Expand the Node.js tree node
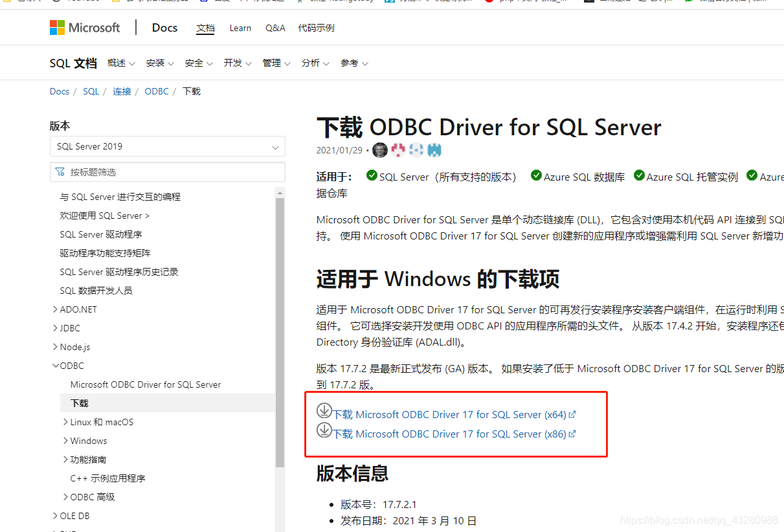This screenshot has width=784, height=532. click(x=55, y=347)
